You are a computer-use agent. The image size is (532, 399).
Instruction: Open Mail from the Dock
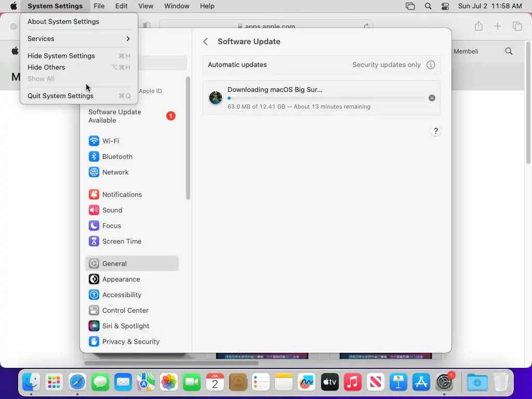tap(123, 382)
